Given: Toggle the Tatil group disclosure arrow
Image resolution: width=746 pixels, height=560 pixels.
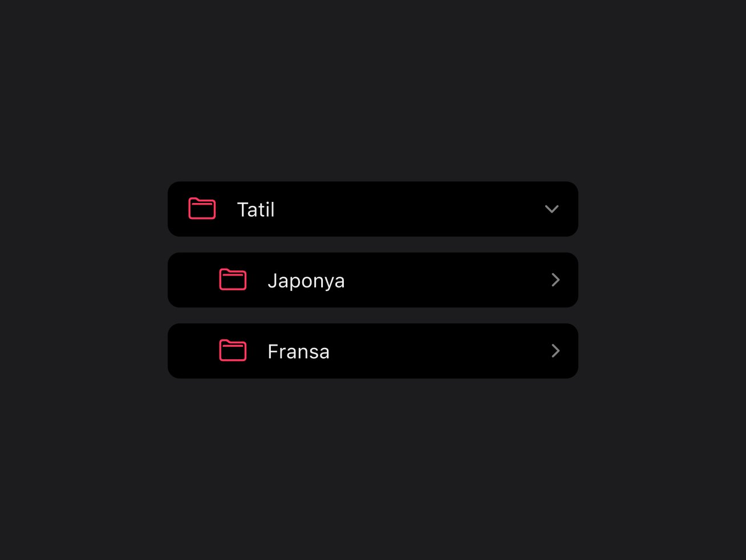Looking at the screenshot, I should [x=552, y=209].
